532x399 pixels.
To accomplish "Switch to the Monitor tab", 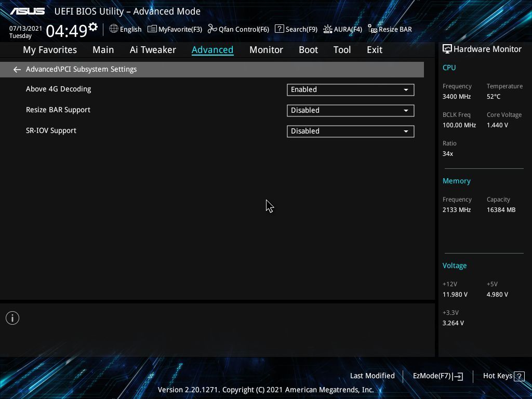I will point(266,50).
